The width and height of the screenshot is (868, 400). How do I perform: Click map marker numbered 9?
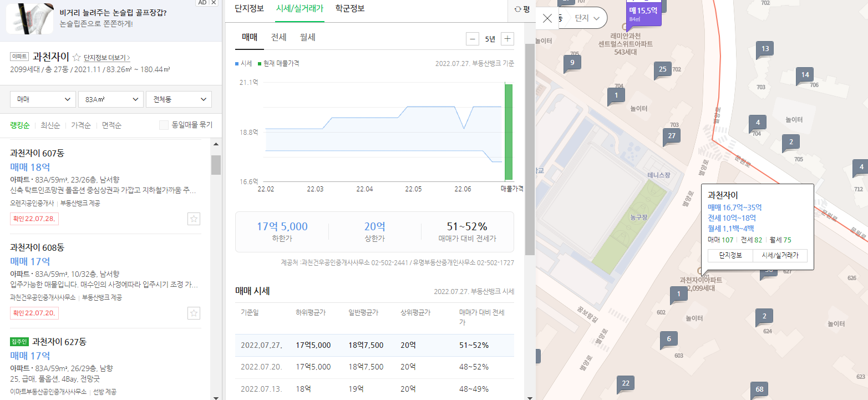pos(572,62)
